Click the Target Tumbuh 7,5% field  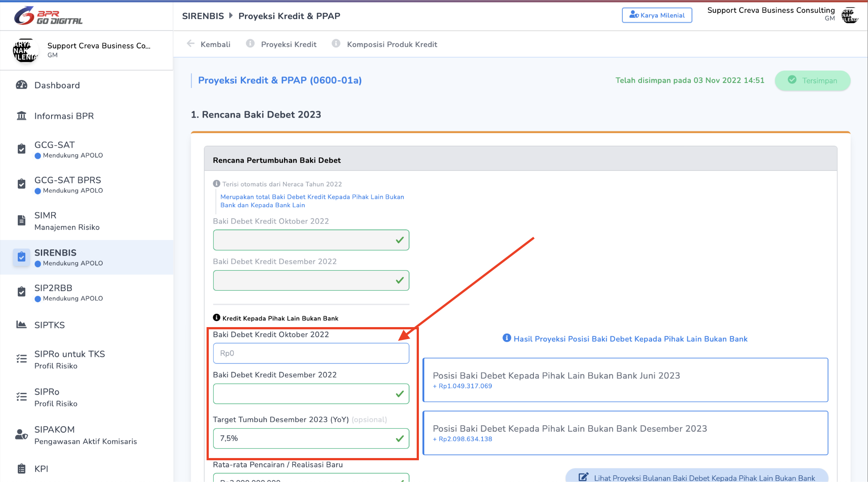point(311,439)
